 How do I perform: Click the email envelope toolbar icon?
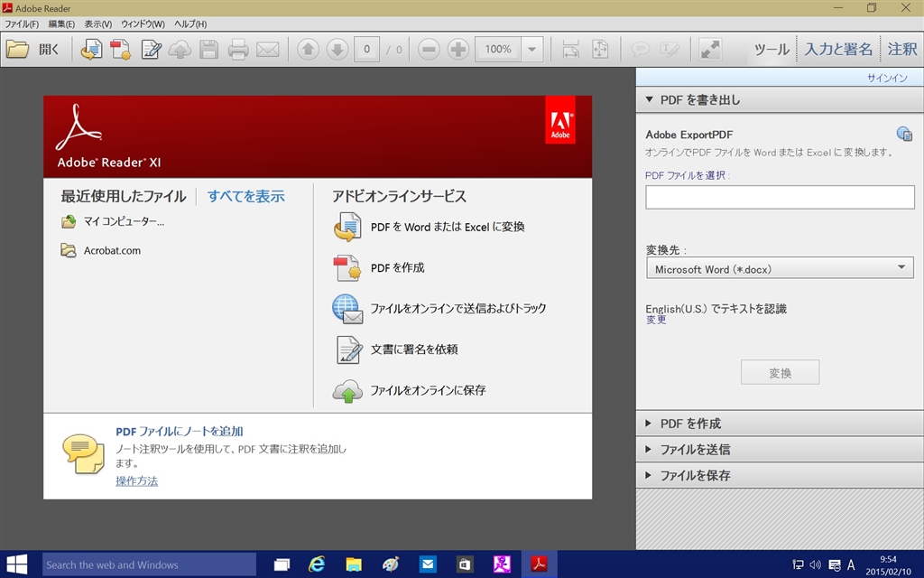click(268, 50)
